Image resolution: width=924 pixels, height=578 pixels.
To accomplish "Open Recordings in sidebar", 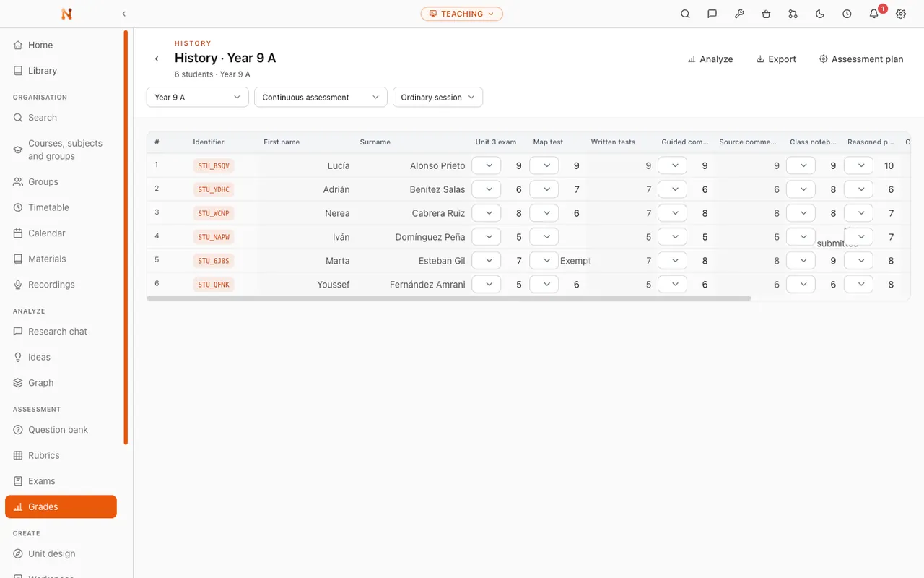I will click(x=61, y=285).
